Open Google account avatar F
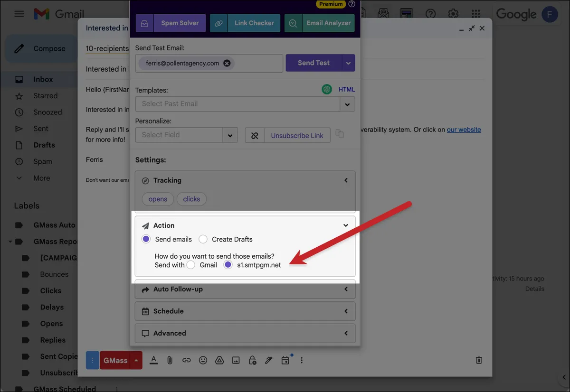Viewport: 570px width, 392px height. (x=550, y=14)
